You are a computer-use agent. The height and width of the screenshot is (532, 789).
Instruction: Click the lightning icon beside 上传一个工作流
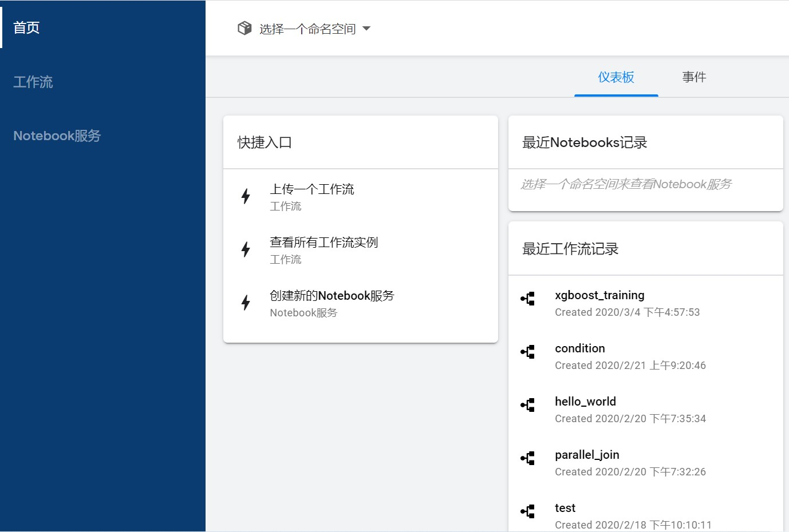(246, 196)
